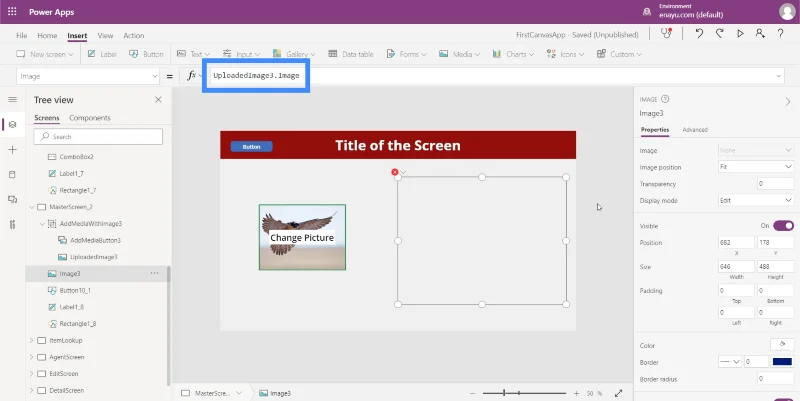
Task: Toggle the hamburger menu in left rail
Action: [x=12, y=99]
